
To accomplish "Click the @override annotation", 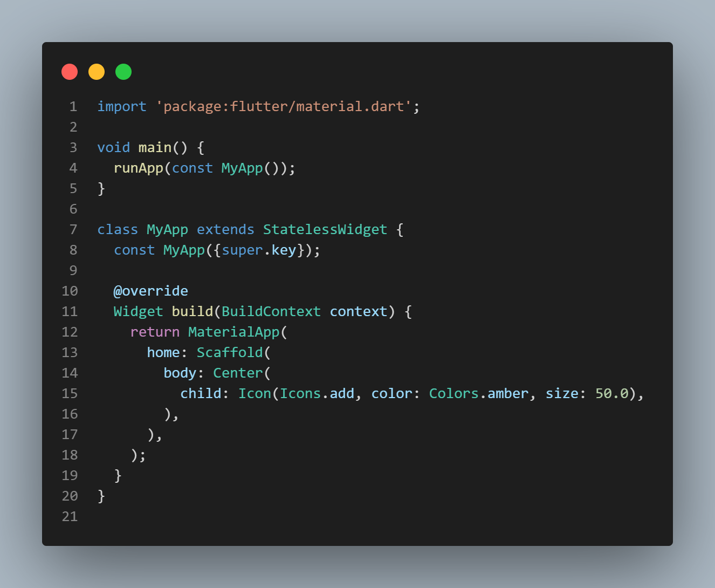I will point(151,291).
